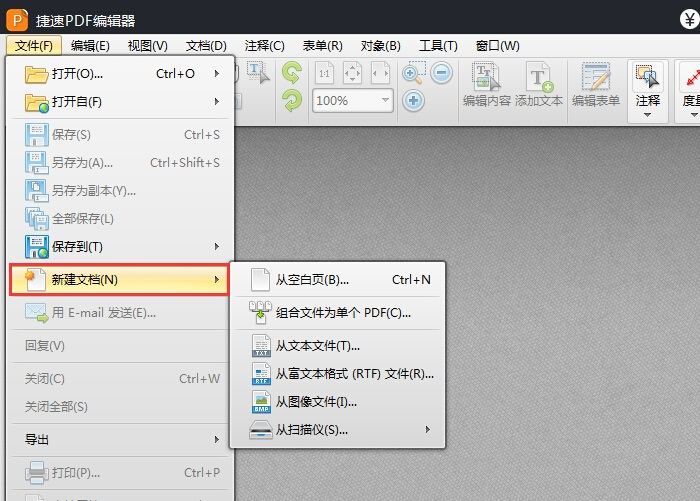The width and height of the screenshot is (700, 501).
Task: Open the 注释(C) menu
Action: pos(264,46)
